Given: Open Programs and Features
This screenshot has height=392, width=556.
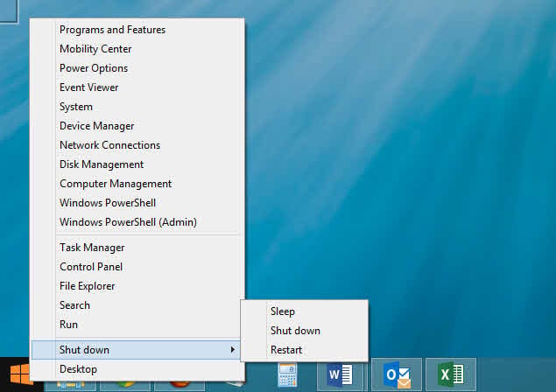Looking at the screenshot, I should [137, 30].
